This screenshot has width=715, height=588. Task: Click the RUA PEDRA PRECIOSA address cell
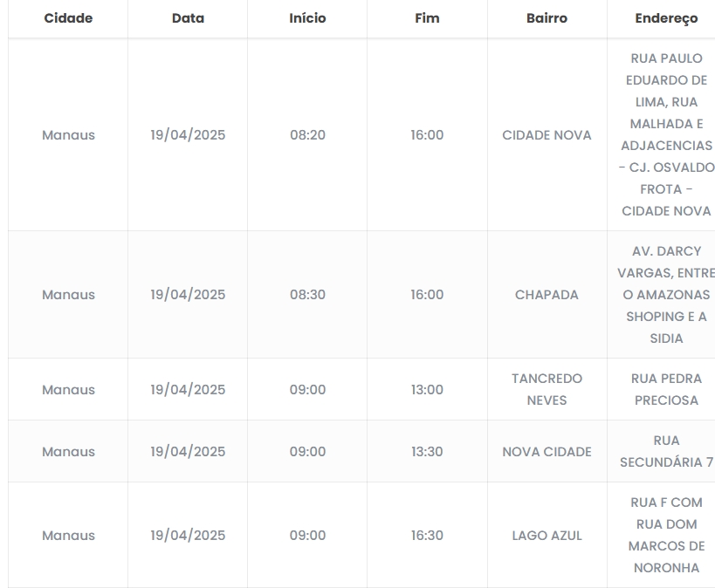(x=666, y=390)
